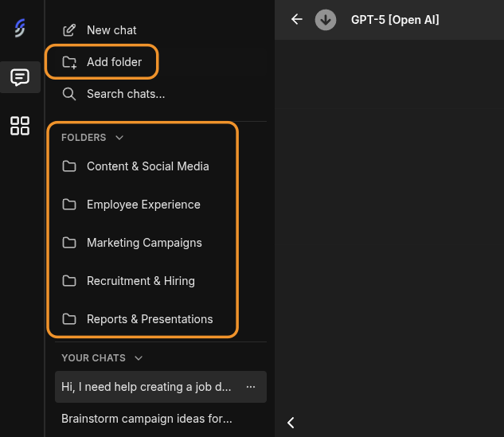Open the chats sidebar icon
The height and width of the screenshot is (437, 504).
coord(20,77)
